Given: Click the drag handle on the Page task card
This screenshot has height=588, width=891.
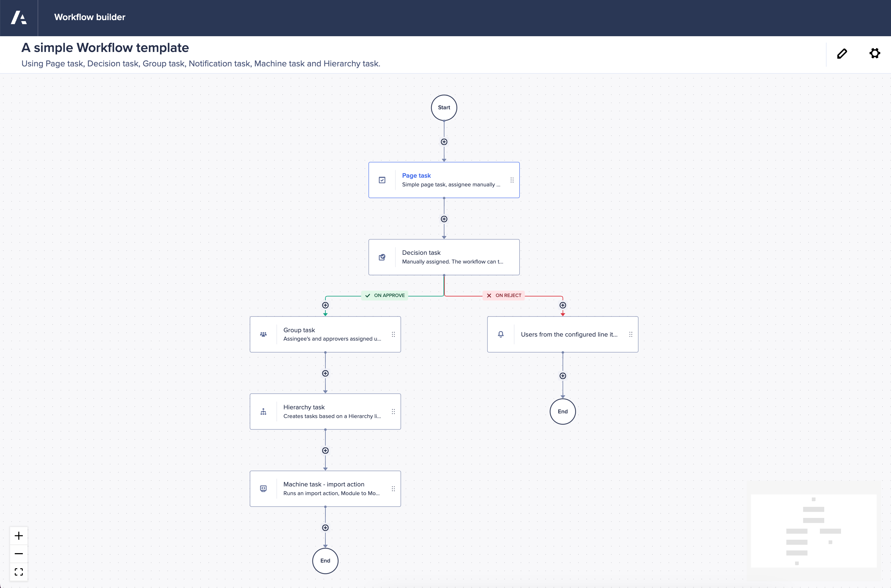Looking at the screenshot, I should click(x=512, y=180).
